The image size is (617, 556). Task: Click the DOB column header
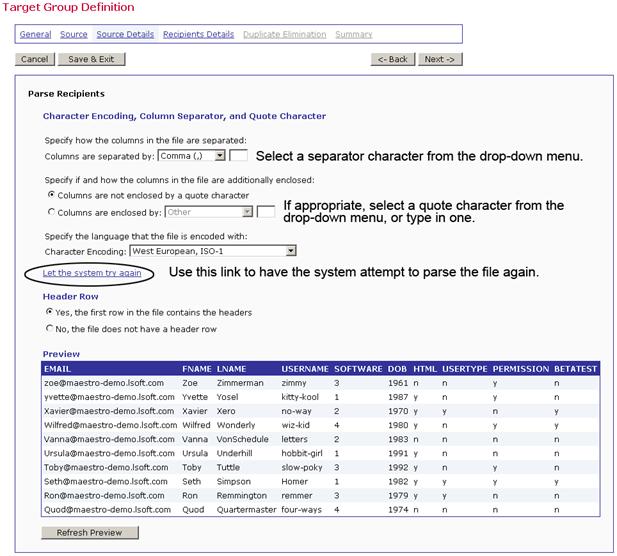[x=397, y=369]
